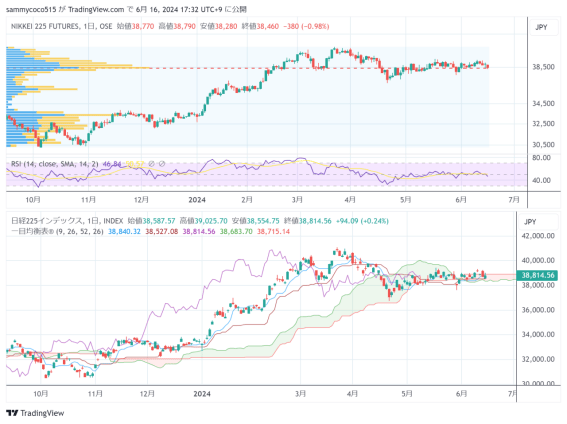Click the 2024 marker on the upper time axis
Screen dimensions: 567x424
[197, 200]
